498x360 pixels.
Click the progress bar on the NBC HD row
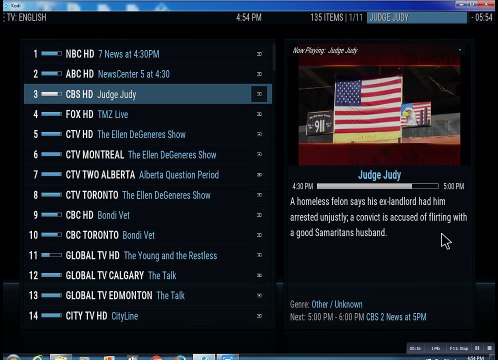point(51,54)
